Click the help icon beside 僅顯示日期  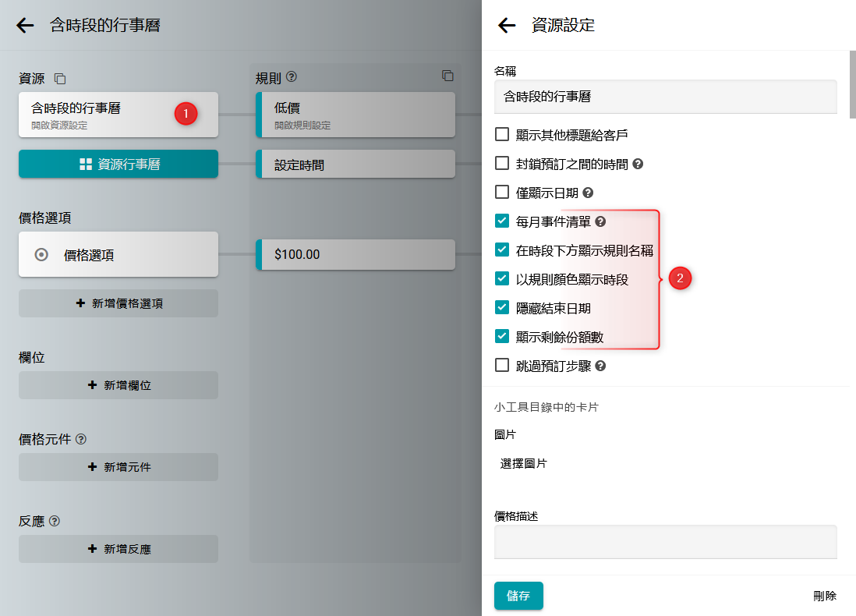(x=589, y=193)
